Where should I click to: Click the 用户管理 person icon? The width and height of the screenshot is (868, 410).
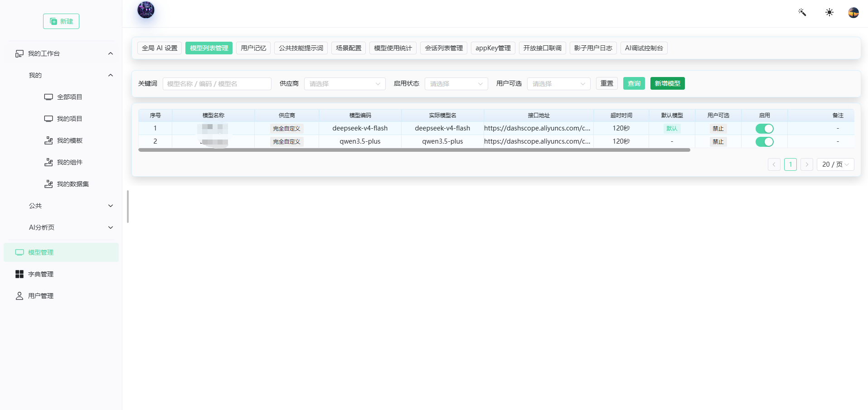(x=19, y=296)
